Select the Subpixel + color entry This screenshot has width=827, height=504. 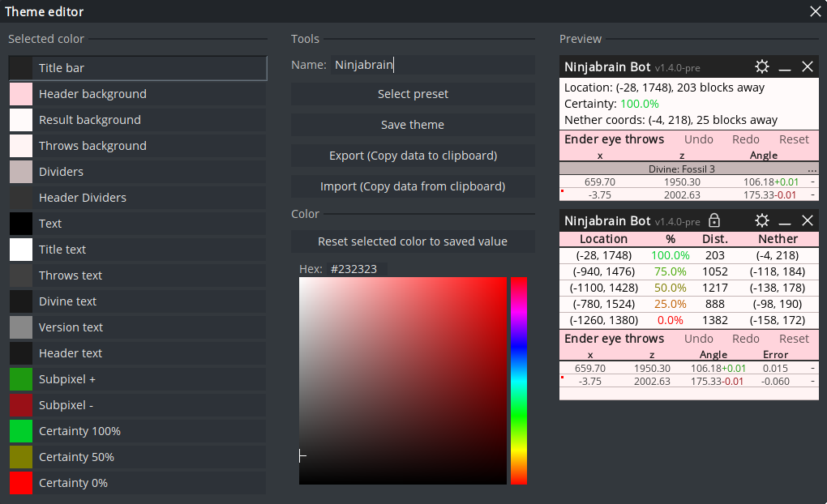point(138,379)
